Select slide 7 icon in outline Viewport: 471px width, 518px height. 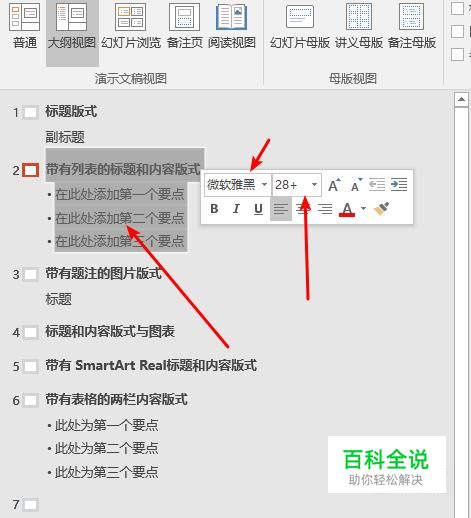tap(31, 504)
